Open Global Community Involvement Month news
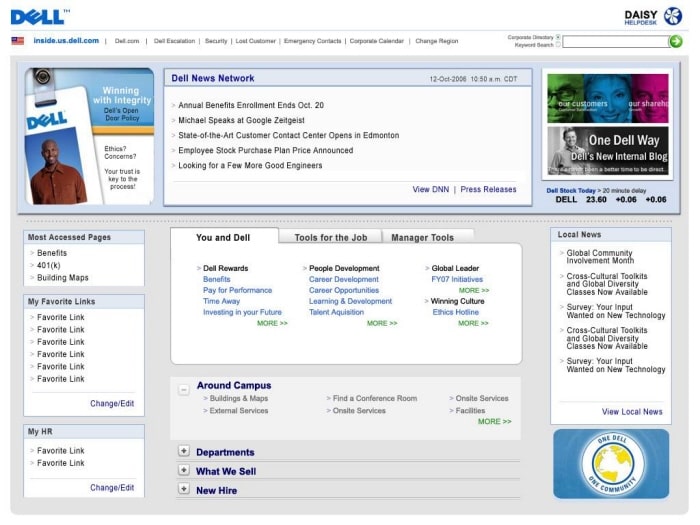Screen dimensions: 700x525 600,257
